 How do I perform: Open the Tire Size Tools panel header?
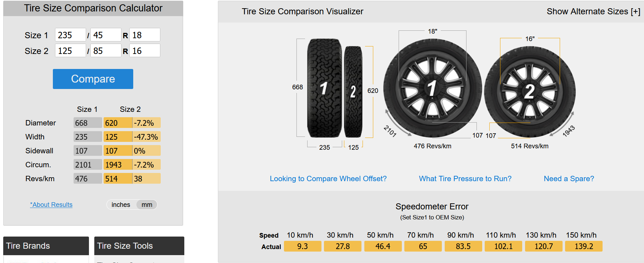coord(139,246)
